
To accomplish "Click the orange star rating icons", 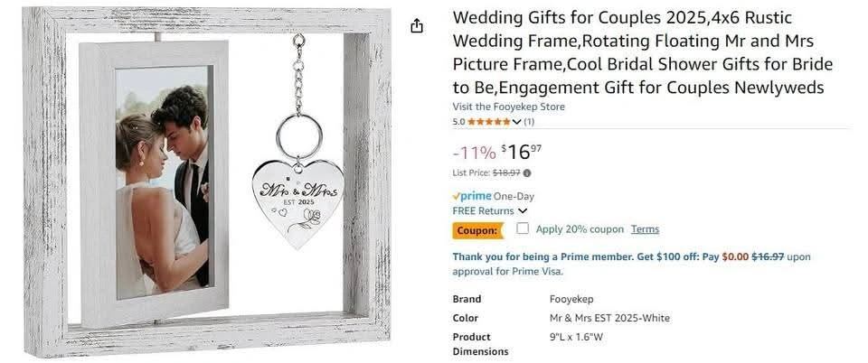I will coord(489,122).
